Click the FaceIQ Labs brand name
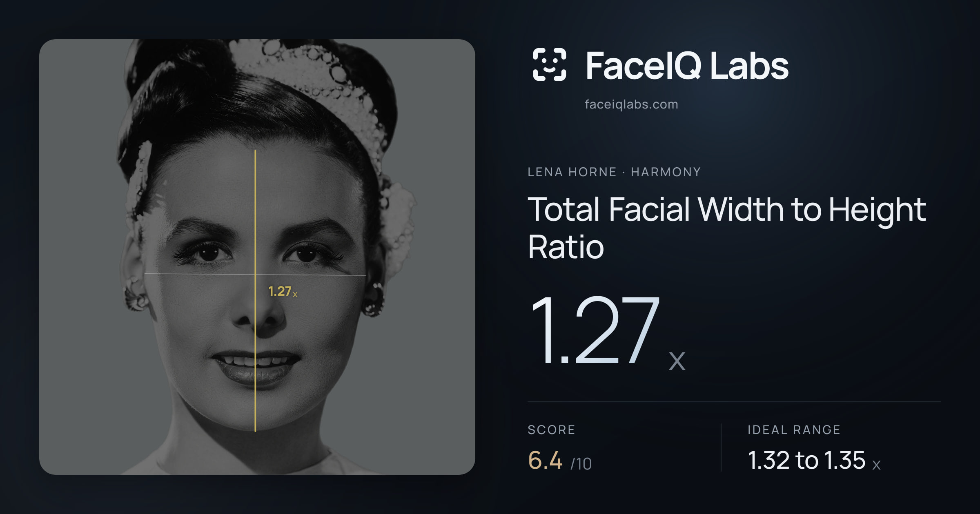The height and width of the screenshot is (514, 980). 687,66
